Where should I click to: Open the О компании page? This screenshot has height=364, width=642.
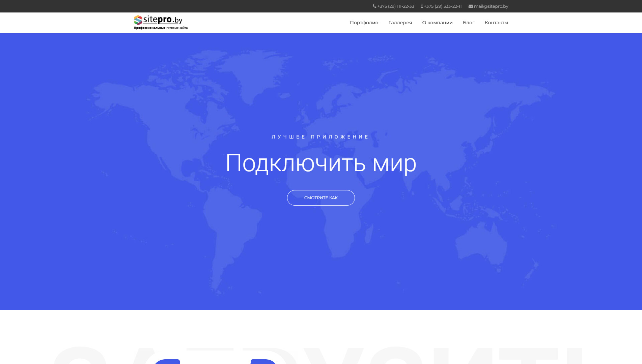[437, 23]
